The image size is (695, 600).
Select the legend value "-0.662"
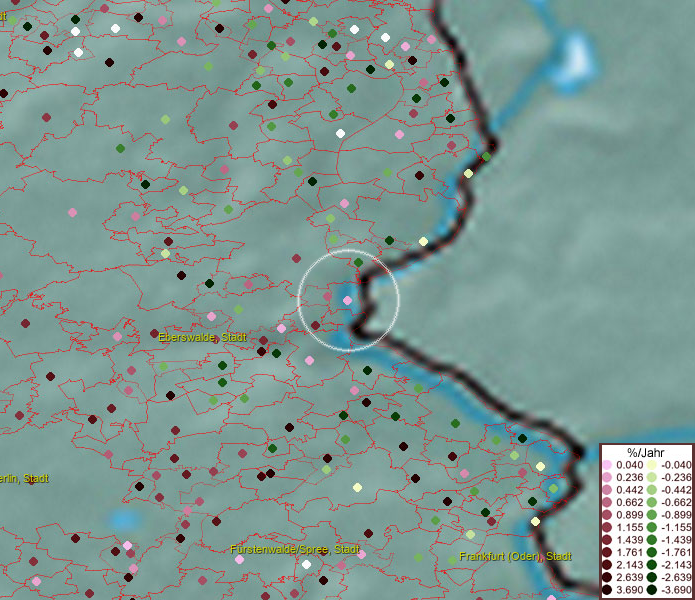tap(676, 502)
